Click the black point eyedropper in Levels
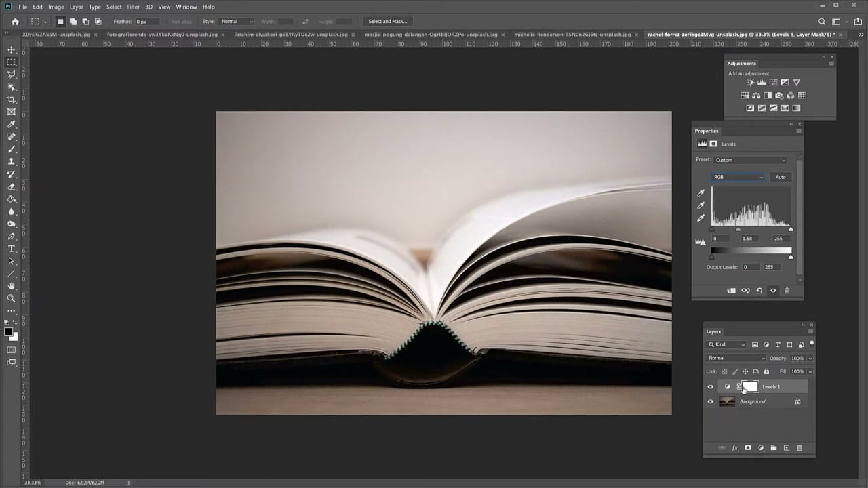868x488 pixels. point(701,193)
